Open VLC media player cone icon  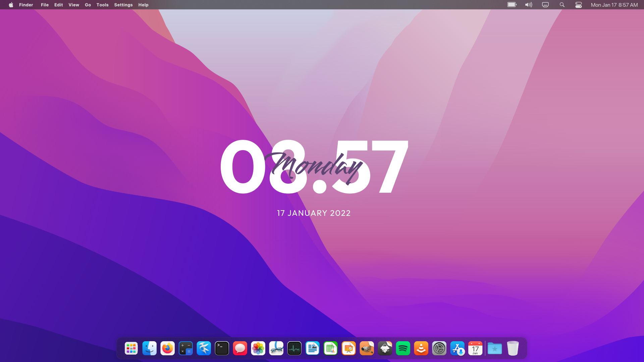click(421, 349)
